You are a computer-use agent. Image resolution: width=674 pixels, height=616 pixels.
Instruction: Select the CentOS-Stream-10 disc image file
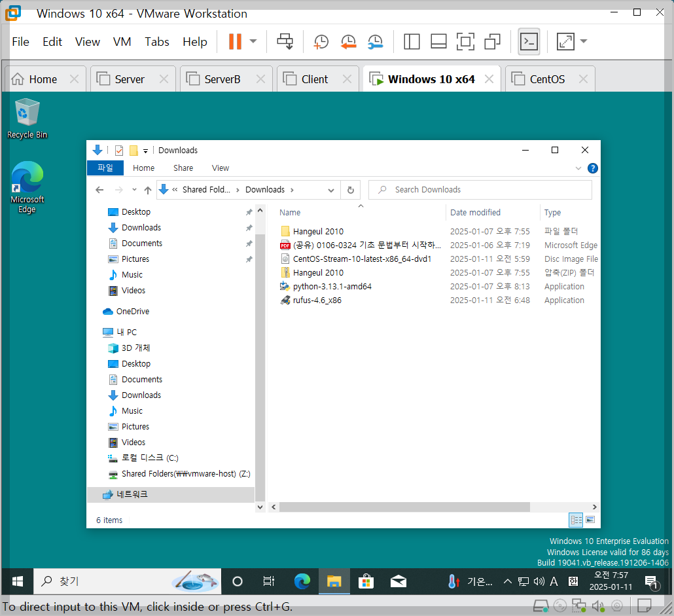click(356, 259)
